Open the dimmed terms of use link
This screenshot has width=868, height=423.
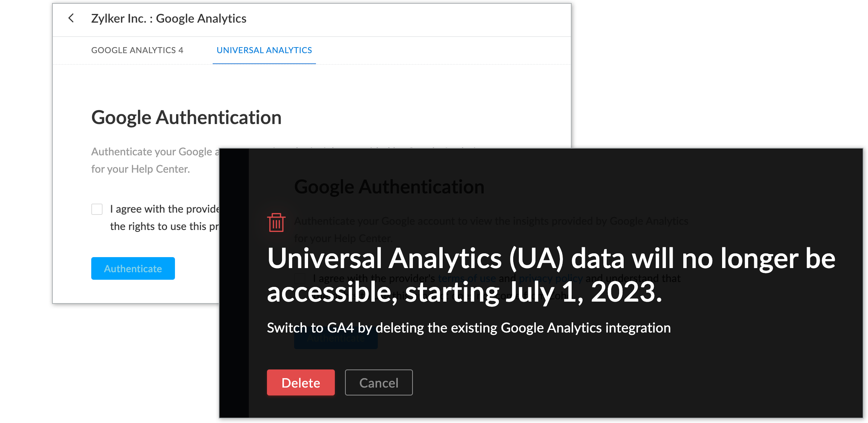point(466,278)
